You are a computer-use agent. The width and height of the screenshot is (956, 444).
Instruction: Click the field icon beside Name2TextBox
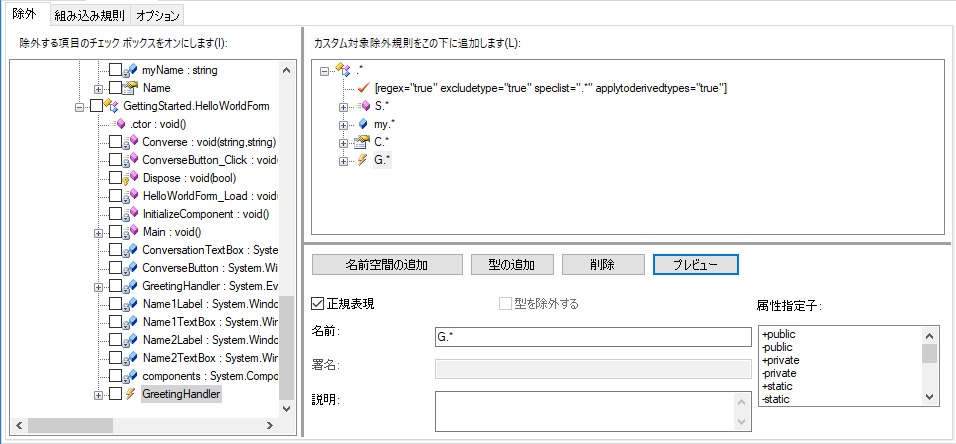click(x=131, y=358)
